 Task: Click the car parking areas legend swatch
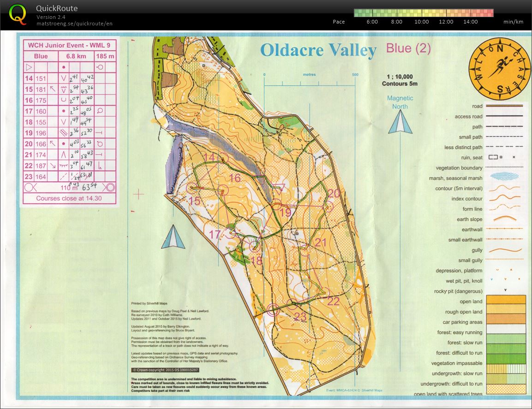tap(506, 319)
